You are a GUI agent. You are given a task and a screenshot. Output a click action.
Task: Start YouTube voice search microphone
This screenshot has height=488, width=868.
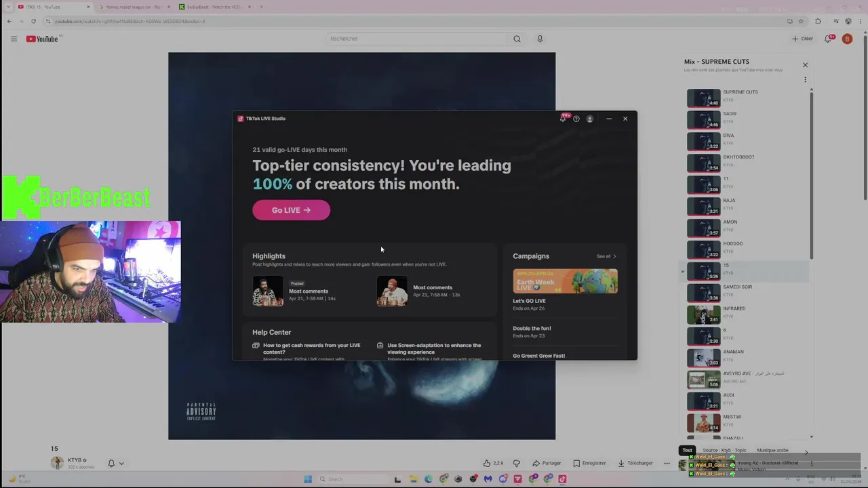pyautogui.click(x=540, y=39)
